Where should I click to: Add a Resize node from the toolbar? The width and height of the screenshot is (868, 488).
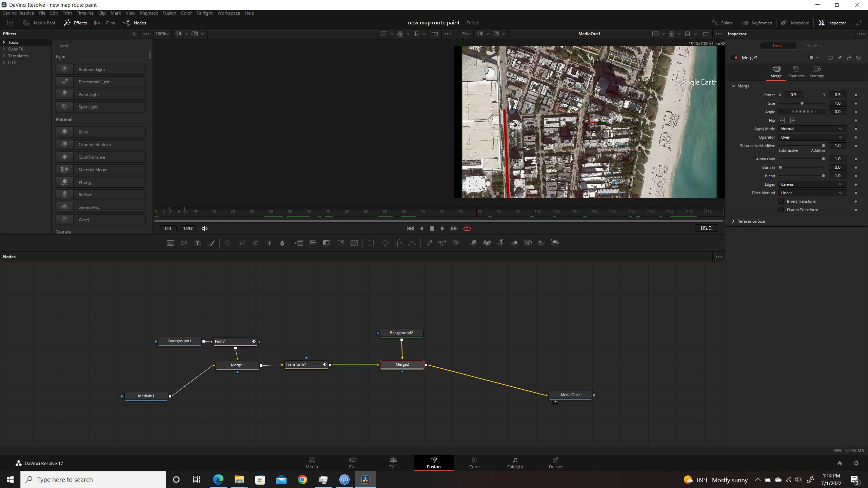click(340, 243)
